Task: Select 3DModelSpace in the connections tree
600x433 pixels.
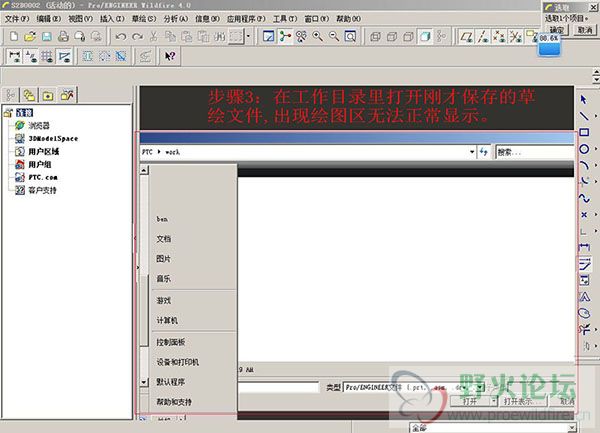Action: (53, 138)
